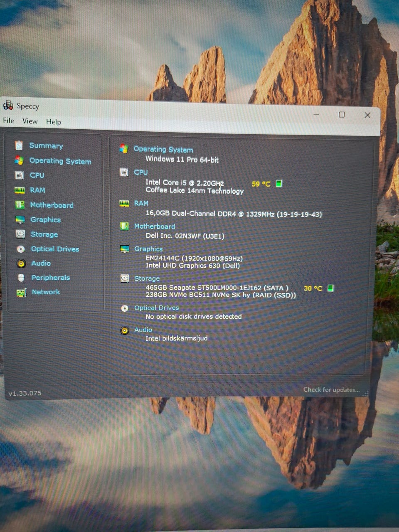The height and width of the screenshot is (532, 399).
Task: Click the Storage hard drive sidebar icon
Action: (x=20, y=234)
